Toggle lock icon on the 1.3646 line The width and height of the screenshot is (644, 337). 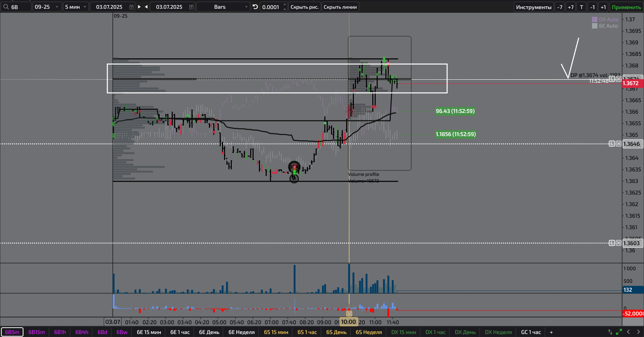pos(612,144)
